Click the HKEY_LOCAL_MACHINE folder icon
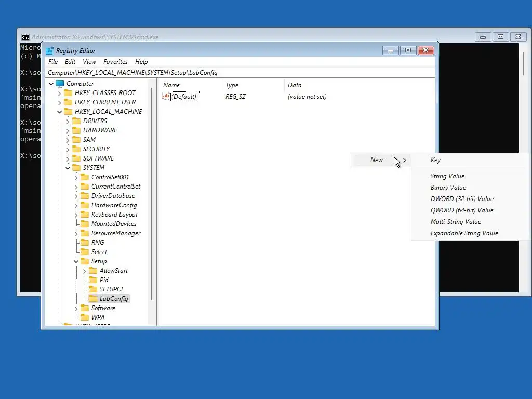 [x=68, y=111]
